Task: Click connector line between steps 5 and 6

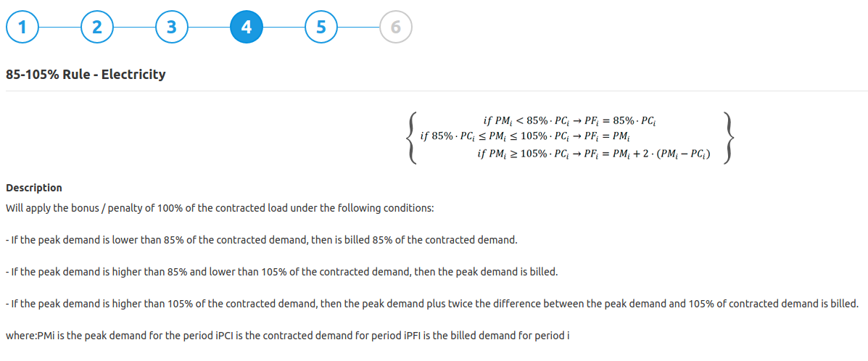Action: 359,27
